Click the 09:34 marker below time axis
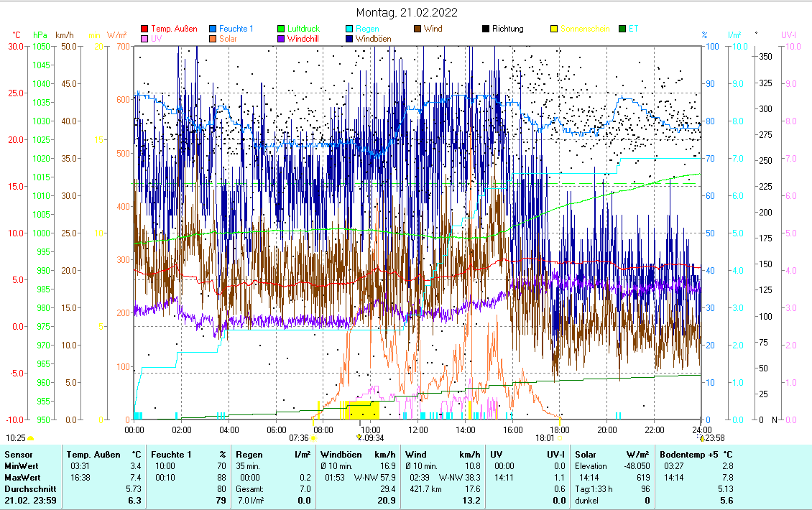The width and height of the screenshot is (812, 510). [359, 437]
